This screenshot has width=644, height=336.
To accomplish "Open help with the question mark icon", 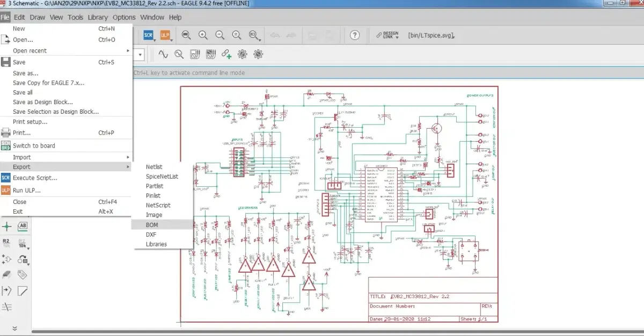I will [x=354, y=35].
